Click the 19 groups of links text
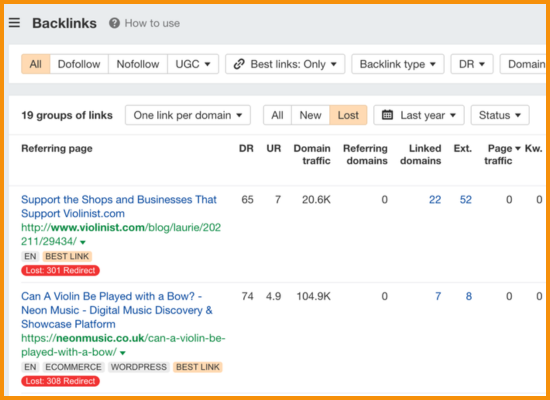This screenshot has height=400, width=550. (67, 115)
